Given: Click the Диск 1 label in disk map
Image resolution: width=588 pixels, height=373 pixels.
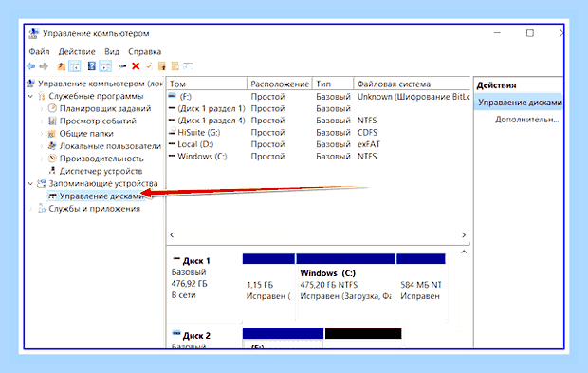Looking at the screenshot, I should pos(196,261).
